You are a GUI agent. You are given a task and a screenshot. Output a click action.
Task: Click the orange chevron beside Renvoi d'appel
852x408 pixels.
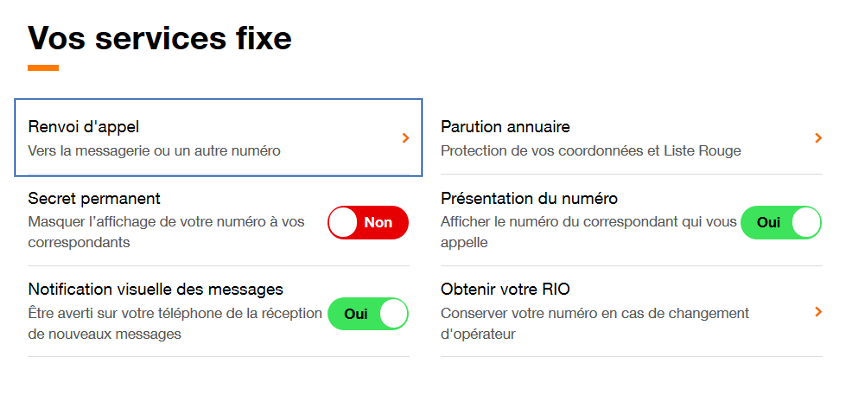coord(405,138)
